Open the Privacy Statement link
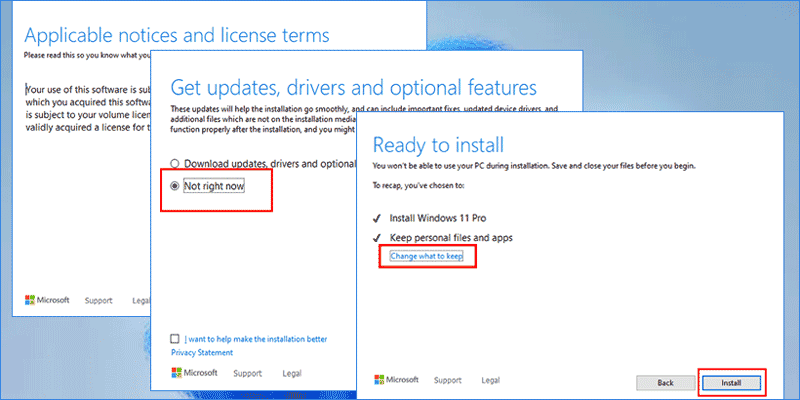800x400 pixels. point(202,353)
